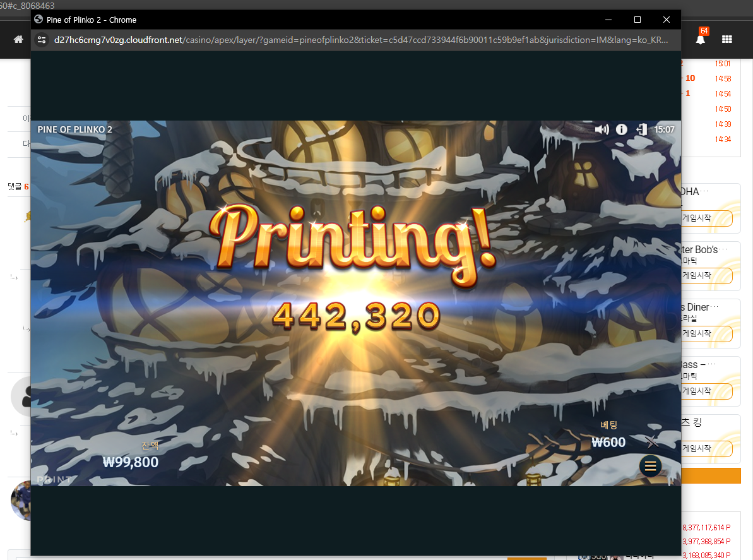This screenshot has width=753, height=560.
Task: Click the crossed tool icon beside bet
Action: (x=651, y=441)
